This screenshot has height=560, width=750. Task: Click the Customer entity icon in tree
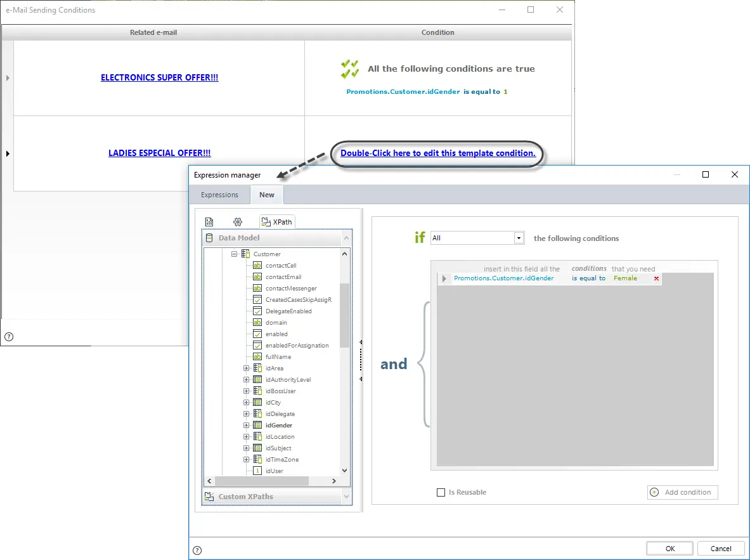pos(245,254)
